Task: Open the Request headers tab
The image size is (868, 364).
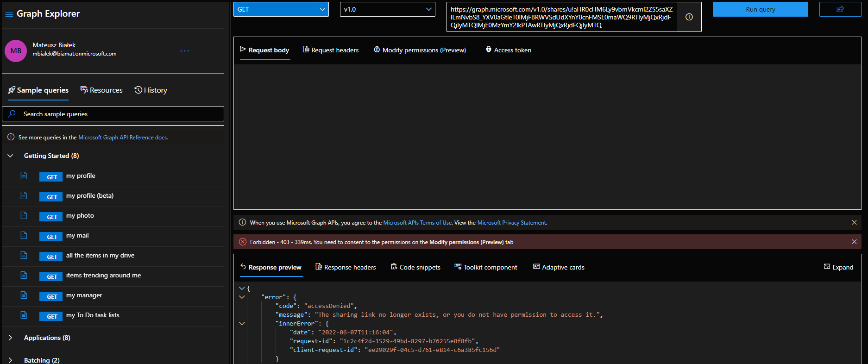Action: click(x=331, y=50)
